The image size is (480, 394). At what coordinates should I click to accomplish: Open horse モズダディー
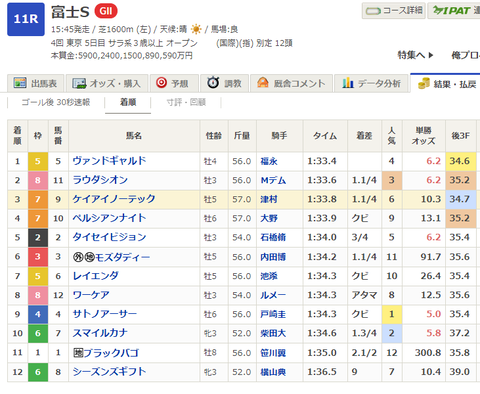[x=122, y=257]
